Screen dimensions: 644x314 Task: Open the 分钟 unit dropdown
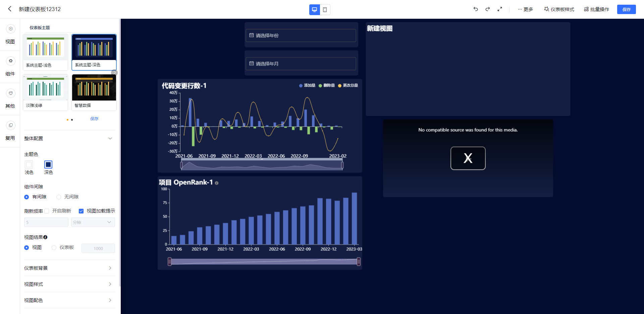(x=93, y=222)
